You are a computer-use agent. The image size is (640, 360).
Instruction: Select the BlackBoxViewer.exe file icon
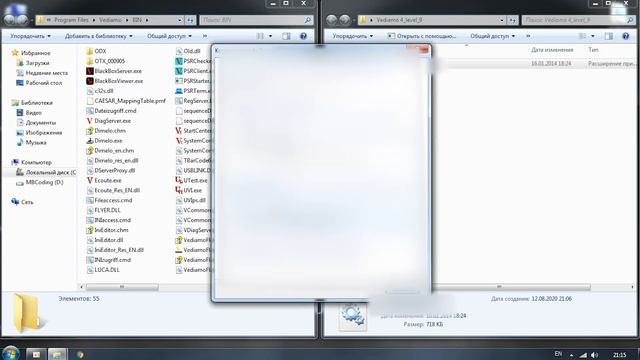pyautogui.click(x=90, y=81)
